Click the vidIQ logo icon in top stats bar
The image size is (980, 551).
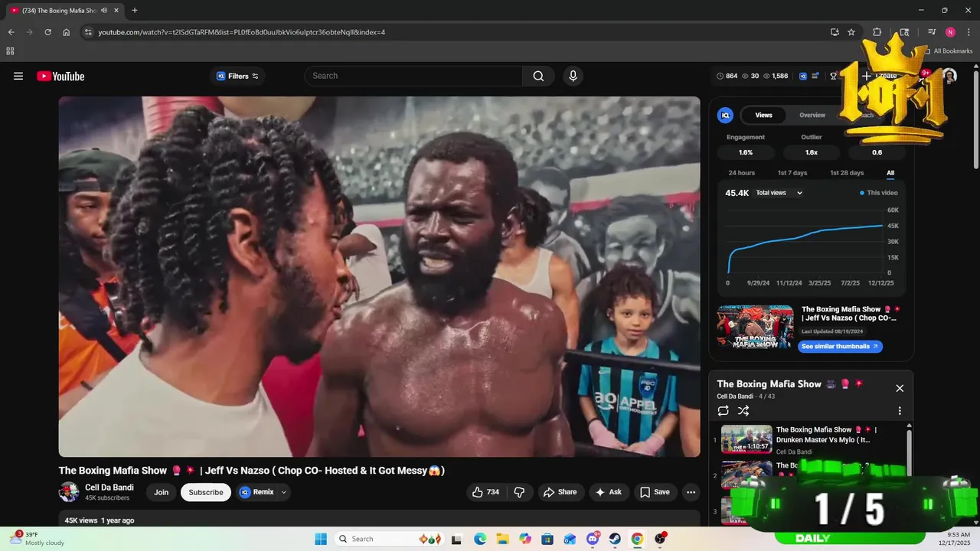tap(803, 76)
